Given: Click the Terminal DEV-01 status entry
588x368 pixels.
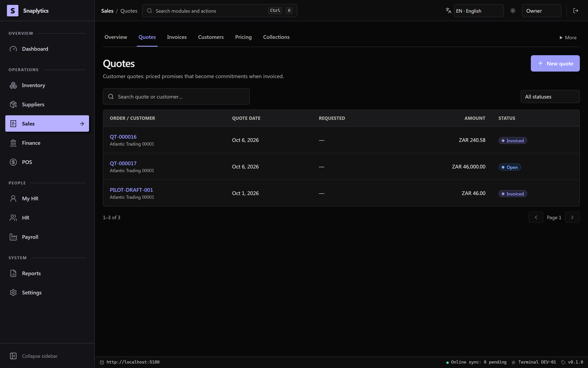Looking at the screenshot, I should click(x=533, y=362).
